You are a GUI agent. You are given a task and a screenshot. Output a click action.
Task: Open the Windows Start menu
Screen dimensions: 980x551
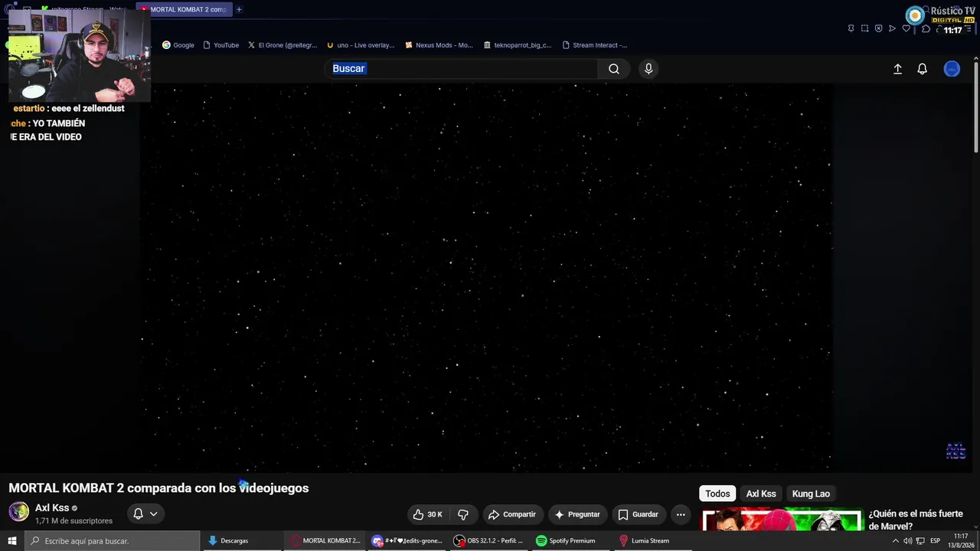pos(11,541)
